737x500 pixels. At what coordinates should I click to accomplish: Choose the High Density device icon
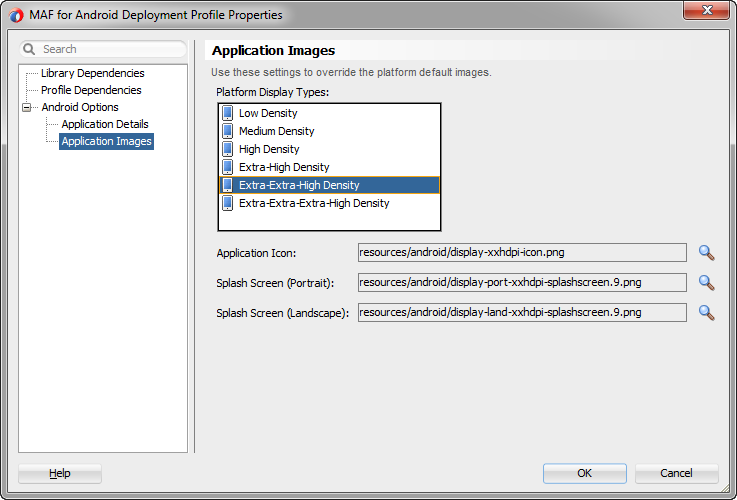(x=227, y=149)
